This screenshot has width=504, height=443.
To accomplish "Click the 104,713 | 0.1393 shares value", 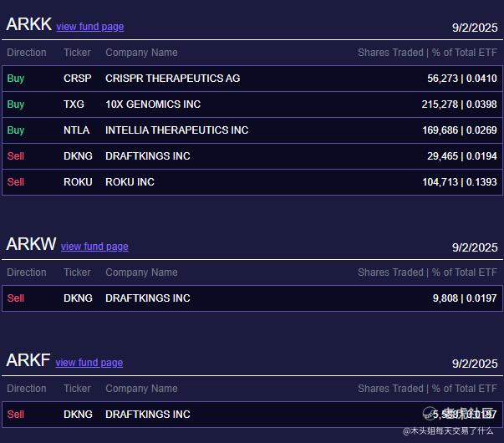I will tap(460, 182).
